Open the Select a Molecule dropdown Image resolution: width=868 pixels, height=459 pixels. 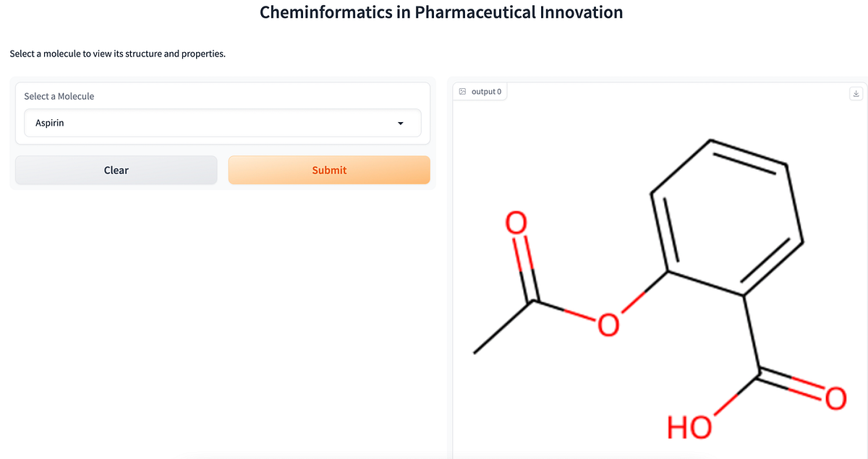pos(222,123)
